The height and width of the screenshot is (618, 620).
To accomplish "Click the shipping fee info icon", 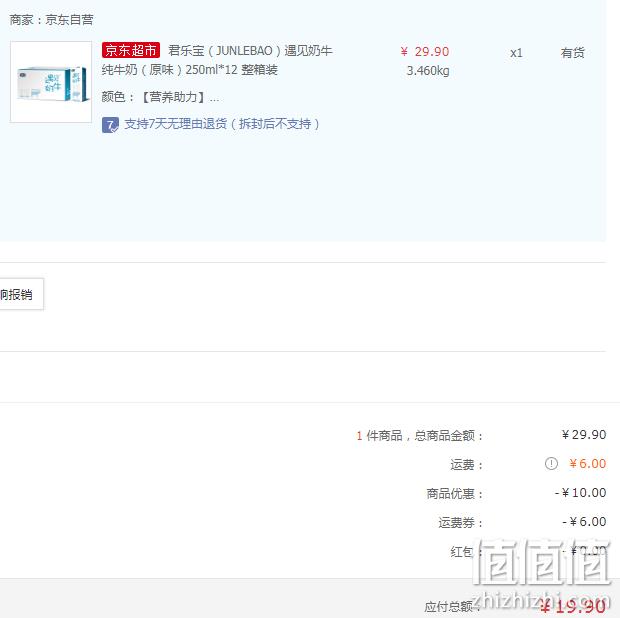I will click(x=551, y=463).
